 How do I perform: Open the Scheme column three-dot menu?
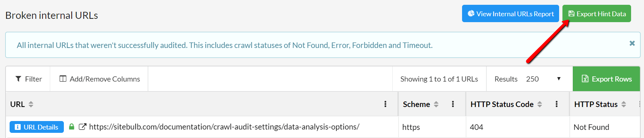click(453, 104)
